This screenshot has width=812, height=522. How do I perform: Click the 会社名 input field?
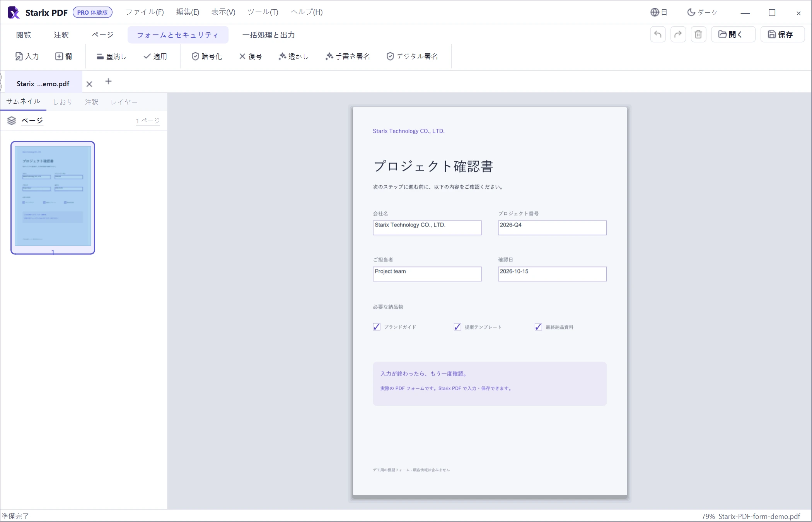point(427,228)
